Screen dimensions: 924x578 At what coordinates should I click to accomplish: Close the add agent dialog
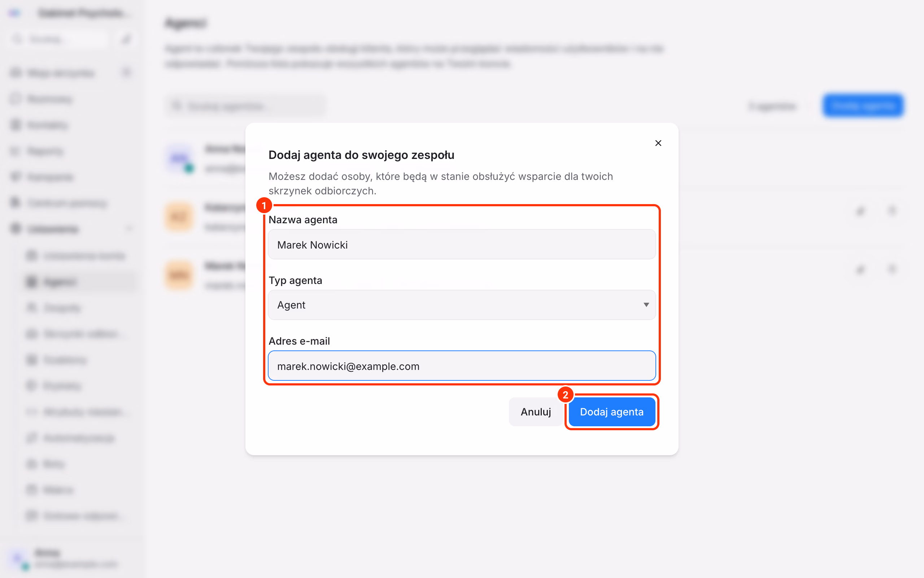tap(658, 143)
